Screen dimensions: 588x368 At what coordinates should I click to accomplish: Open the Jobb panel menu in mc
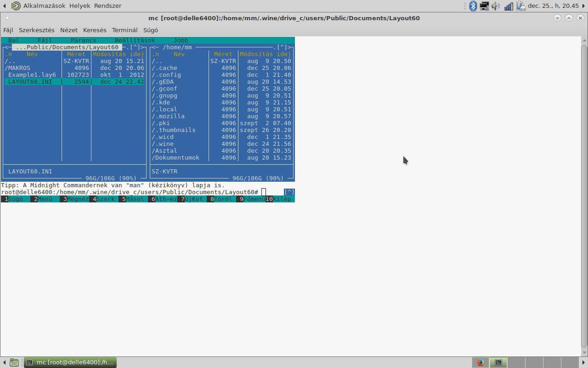tap(181, 40)
